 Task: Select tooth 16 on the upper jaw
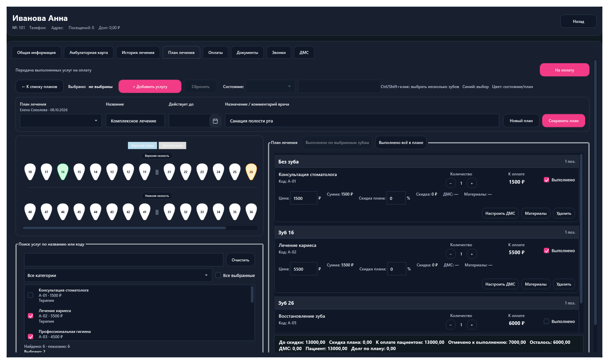coord(63,172)
